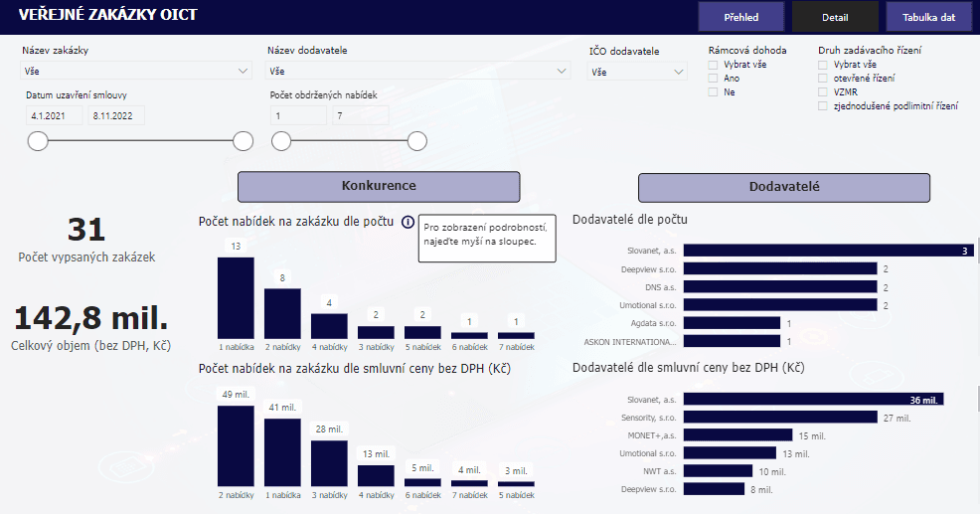This screenshot has width=980, height=514.
Task: Click the info icon beside the offers chart title
Action: (408, 222)
